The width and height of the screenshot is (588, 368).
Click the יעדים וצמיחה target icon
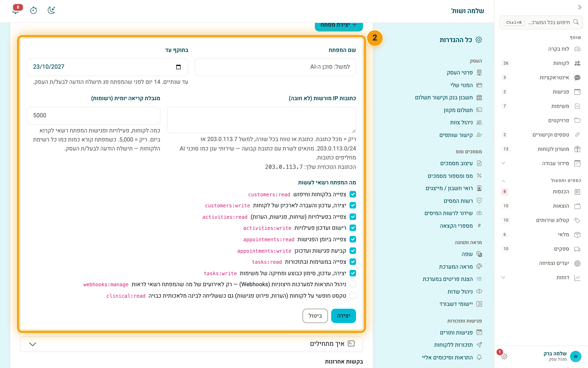pos(577,263)
